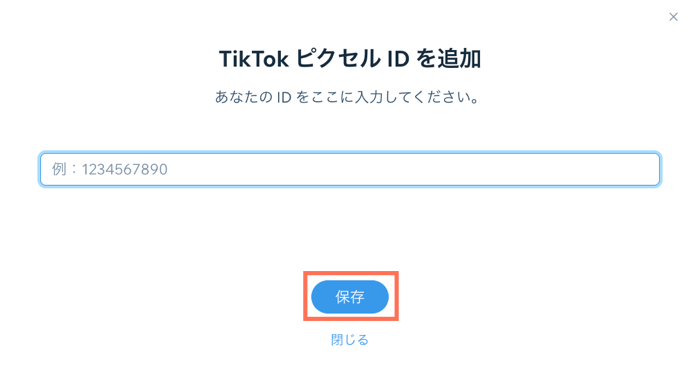This screenshot has height=378, width=700.
Task: Click the subtitle あなたの ID をここに入力してください
Action: coord(348,97)
